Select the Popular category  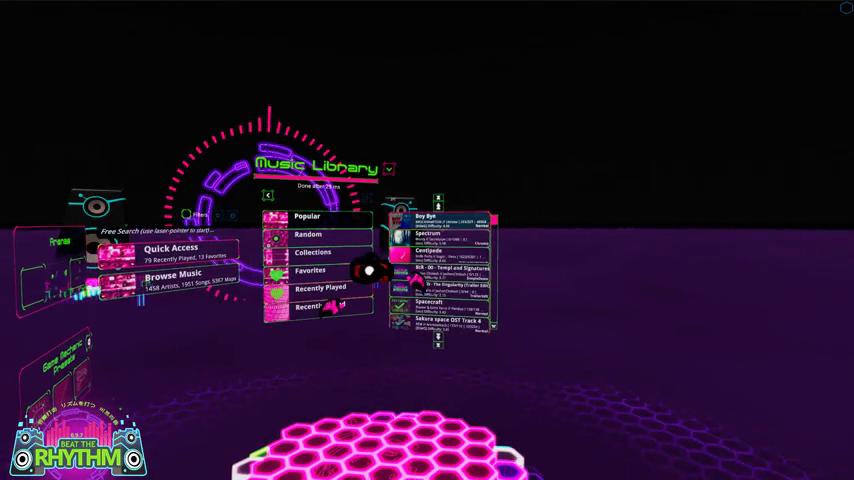[x=318, y=219]
